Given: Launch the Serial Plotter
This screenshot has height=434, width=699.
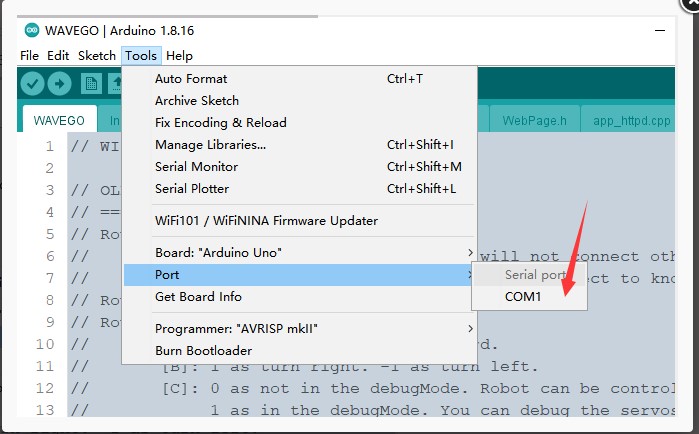Looking at the screenshot, I should [300, 188].
